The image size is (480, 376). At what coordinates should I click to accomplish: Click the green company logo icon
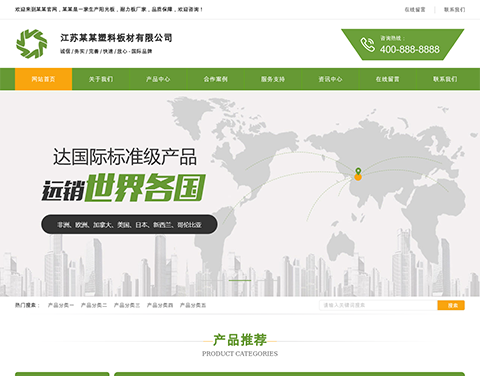tap(32, 44)
